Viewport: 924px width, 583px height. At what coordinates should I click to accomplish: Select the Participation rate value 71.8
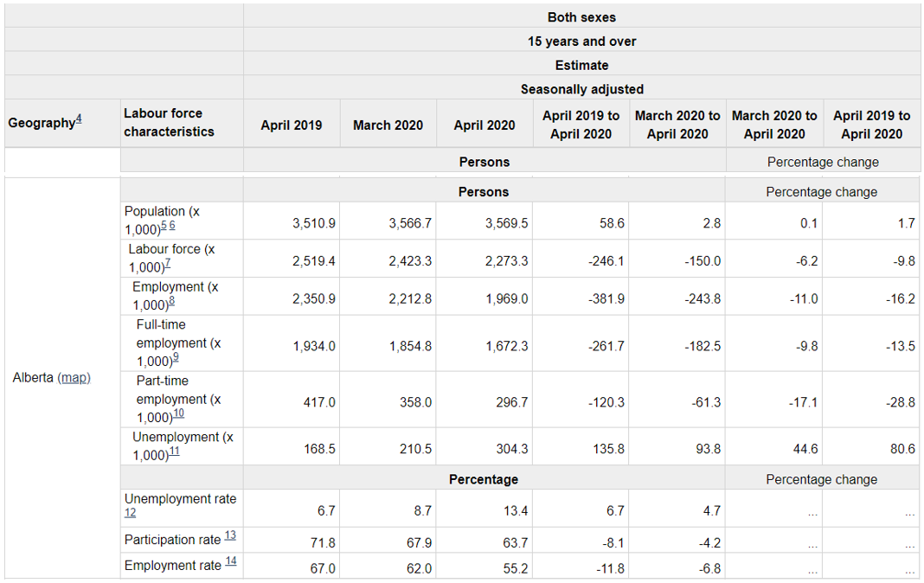pyautogui.click(x=323, y=542)
